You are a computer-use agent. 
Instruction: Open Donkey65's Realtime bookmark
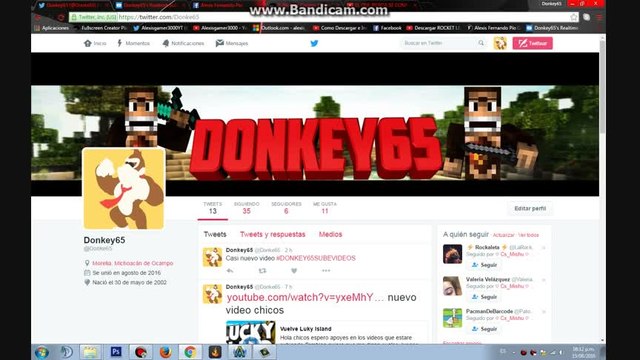[x=552, y=28]
